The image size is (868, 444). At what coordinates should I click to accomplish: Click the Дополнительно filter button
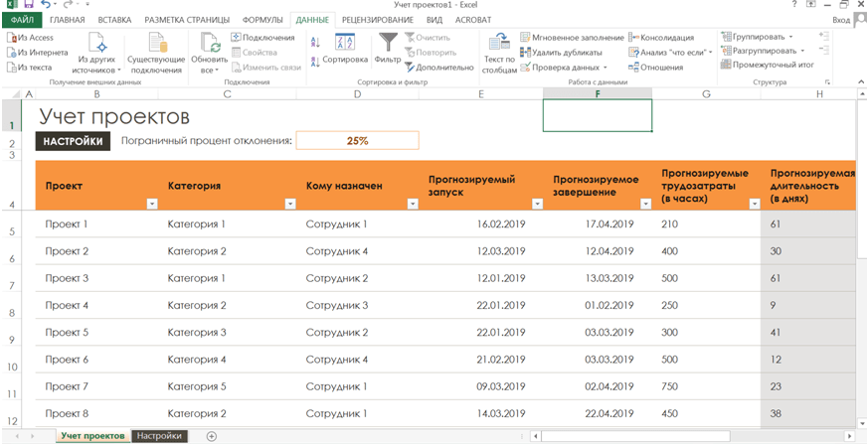point(438,68)
